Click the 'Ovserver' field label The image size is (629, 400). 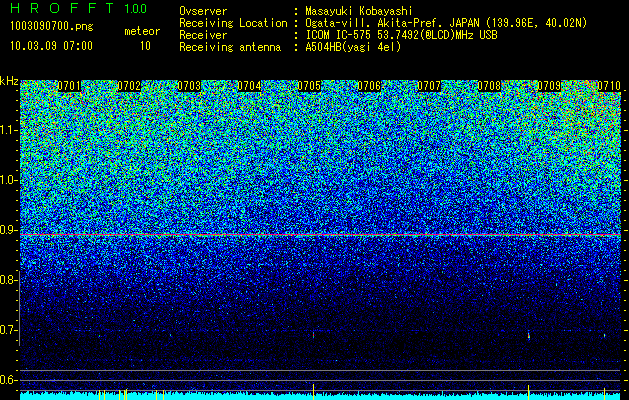pyautogui.click(x=203, y=11)
